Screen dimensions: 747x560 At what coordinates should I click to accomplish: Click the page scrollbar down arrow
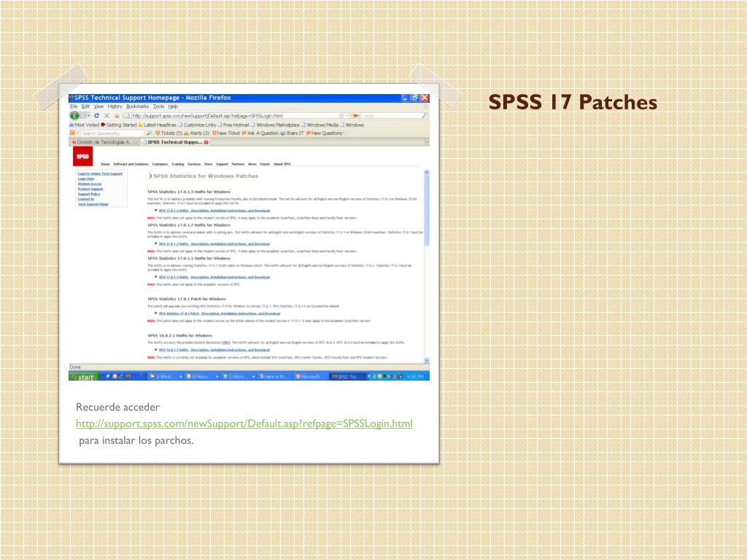[x=426, y=361]
